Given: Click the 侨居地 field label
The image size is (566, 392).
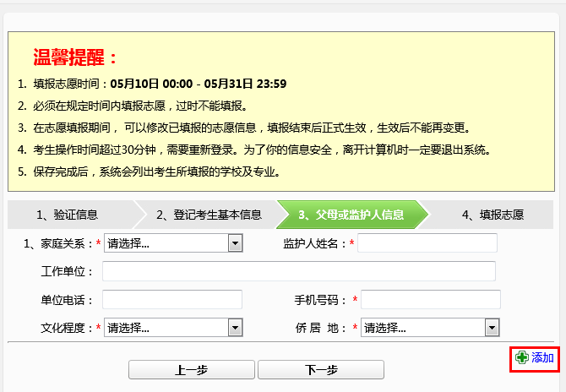Looking at the screenshot, I should (x=320, y=329).
